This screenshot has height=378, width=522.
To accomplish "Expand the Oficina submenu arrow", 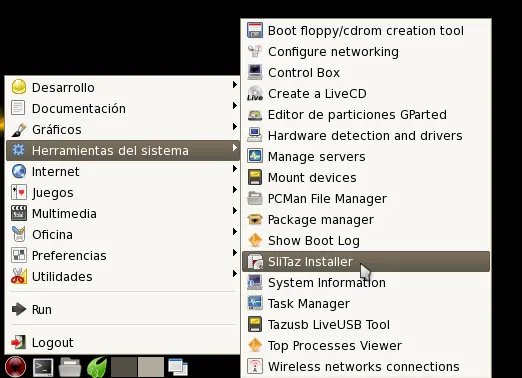I will [x=235, y=232].
